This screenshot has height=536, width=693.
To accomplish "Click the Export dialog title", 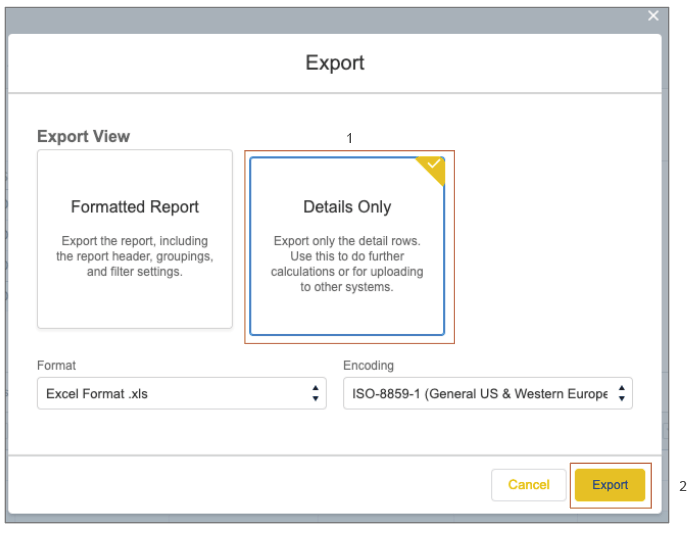I will coord(335,63).
